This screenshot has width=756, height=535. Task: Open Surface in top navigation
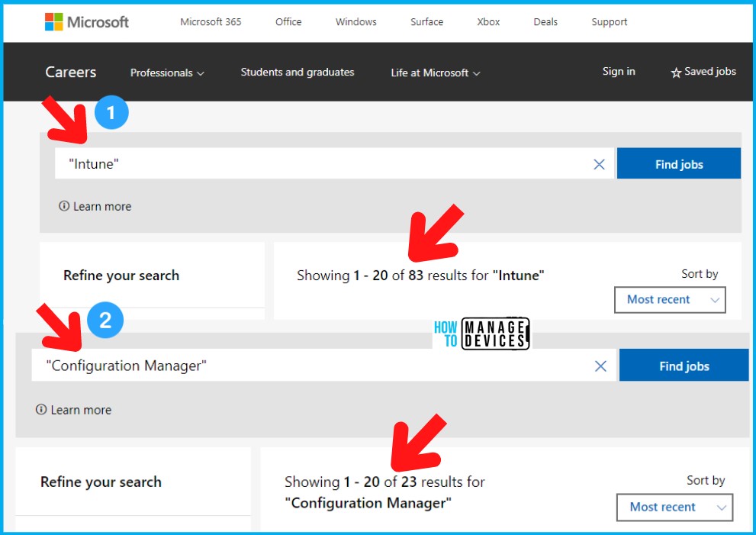pyautogui.click(x=426, y=21)
